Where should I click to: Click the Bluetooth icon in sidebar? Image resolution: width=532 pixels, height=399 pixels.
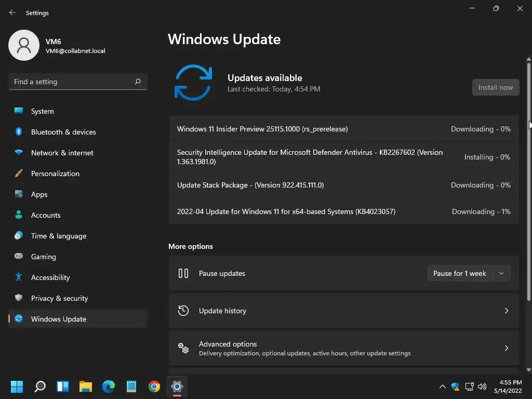tap(19, 131)
